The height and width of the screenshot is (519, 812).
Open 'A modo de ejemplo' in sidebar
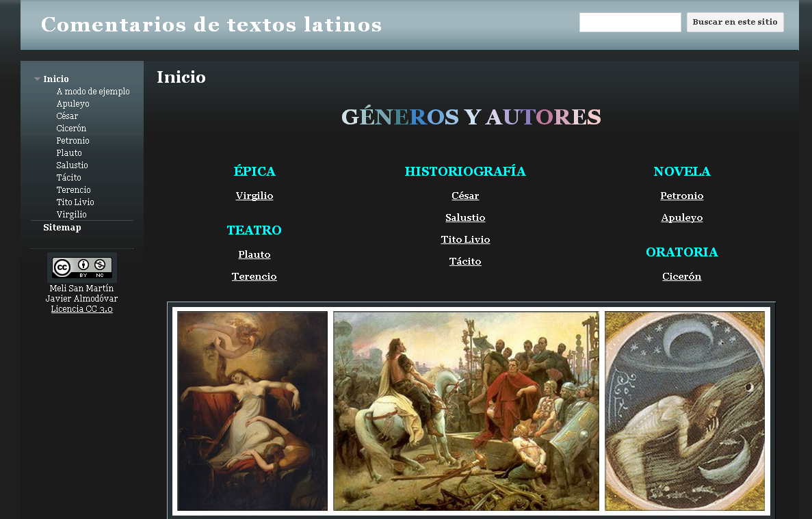(x=93, y=91)
